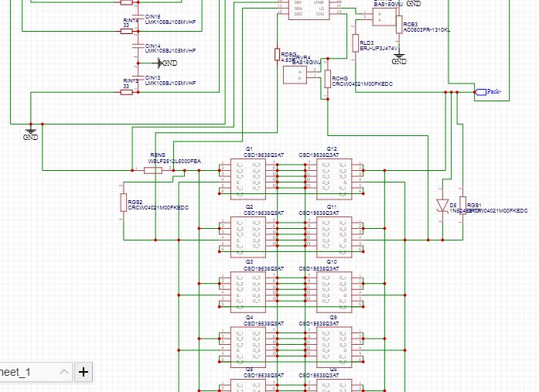Select the D5 zener diode symbol
Viewport: 539px width, 392px height.
pos(442,206)
